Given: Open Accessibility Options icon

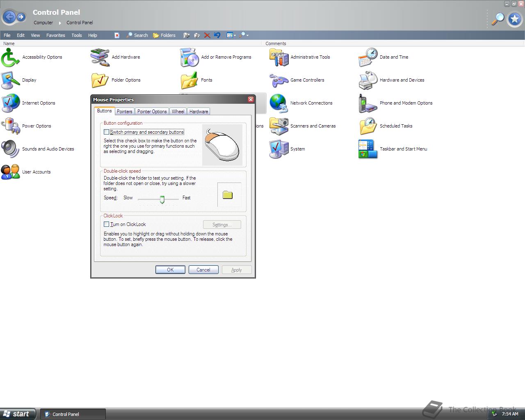Looking at the screenshot, I should [32, 57].
